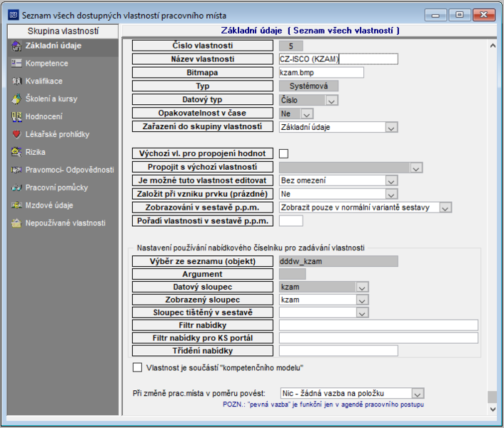
Task: Go to the Hodnocení group
Action: pos(44,116)
